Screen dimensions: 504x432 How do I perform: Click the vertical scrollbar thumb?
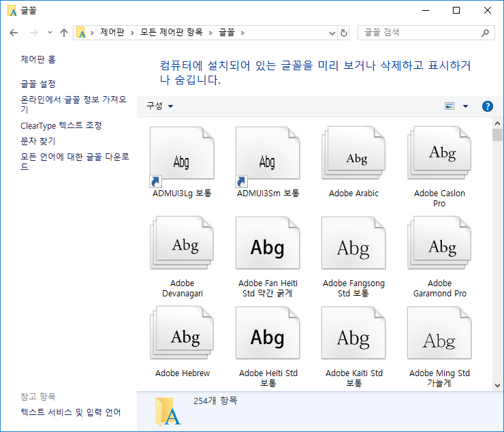497,135
